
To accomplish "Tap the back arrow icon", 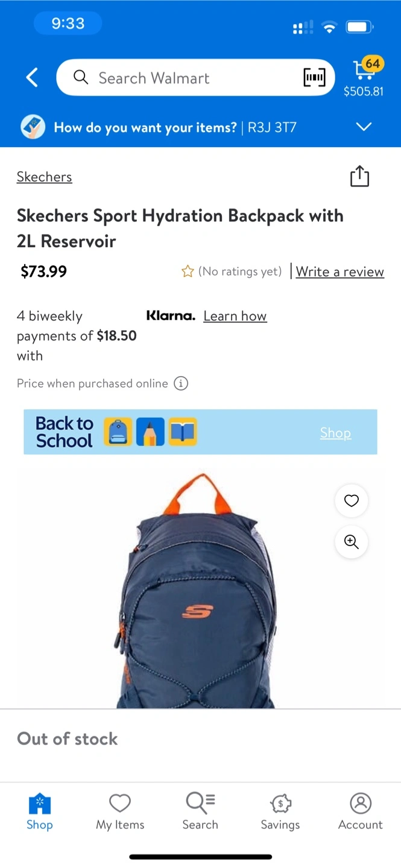I will click(x=32, y=78).
